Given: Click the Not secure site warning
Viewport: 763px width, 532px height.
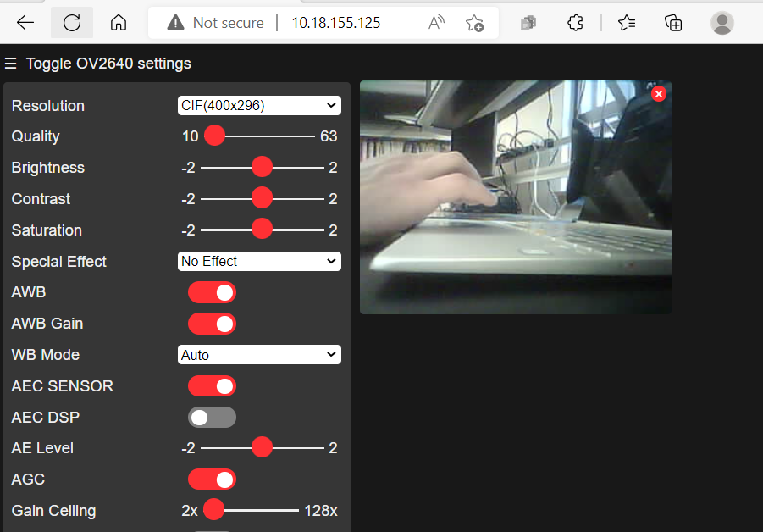Looking at the screenshot, I should coord(215,23).
